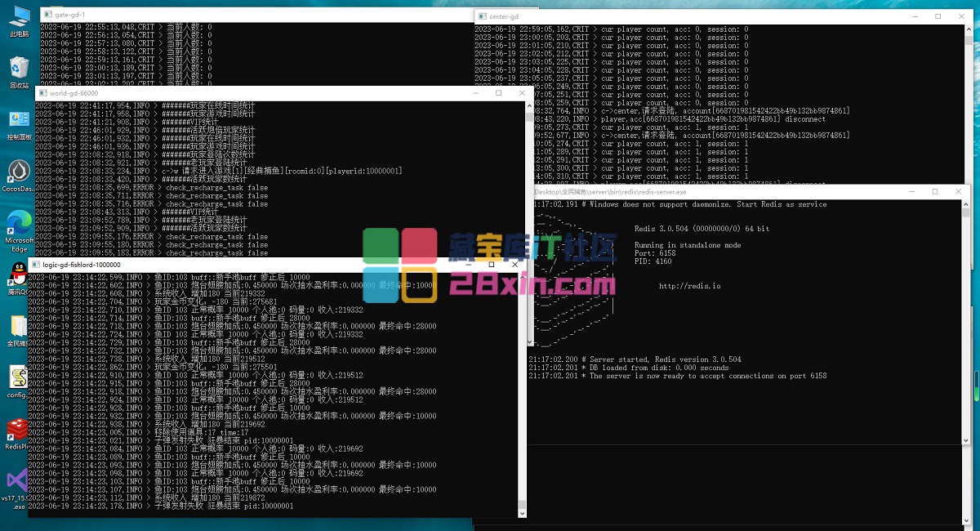Close the center-gd console window
The width and height of the screenshot is (980, 531).
click(960, 16)
